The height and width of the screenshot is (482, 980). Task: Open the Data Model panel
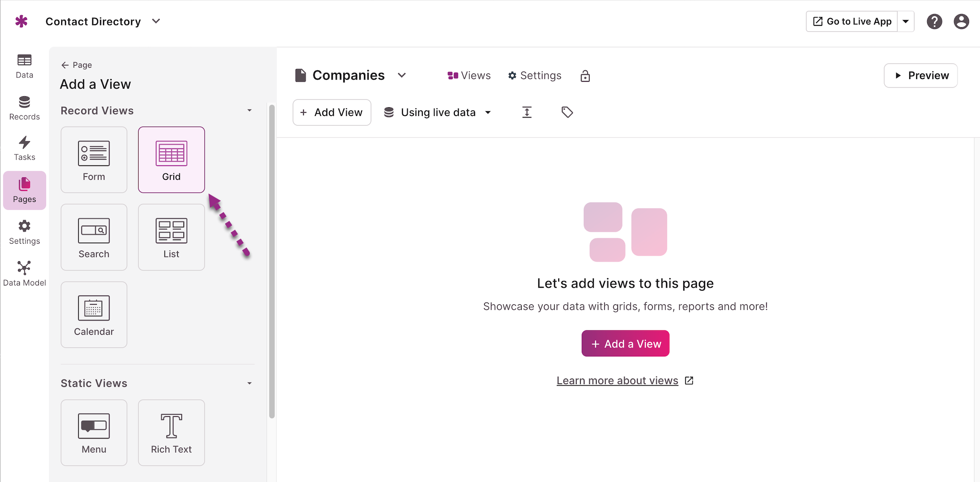pyautogui.click(x=24, y=272)
